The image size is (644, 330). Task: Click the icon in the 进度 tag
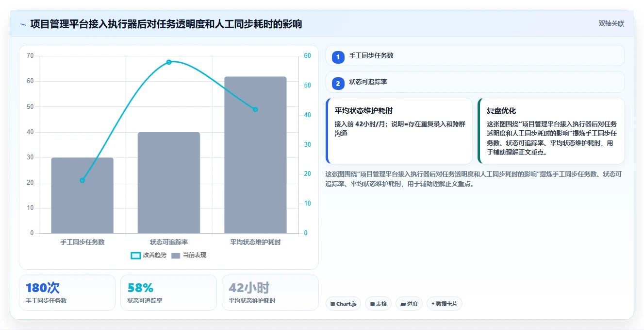tap(403, 304)
